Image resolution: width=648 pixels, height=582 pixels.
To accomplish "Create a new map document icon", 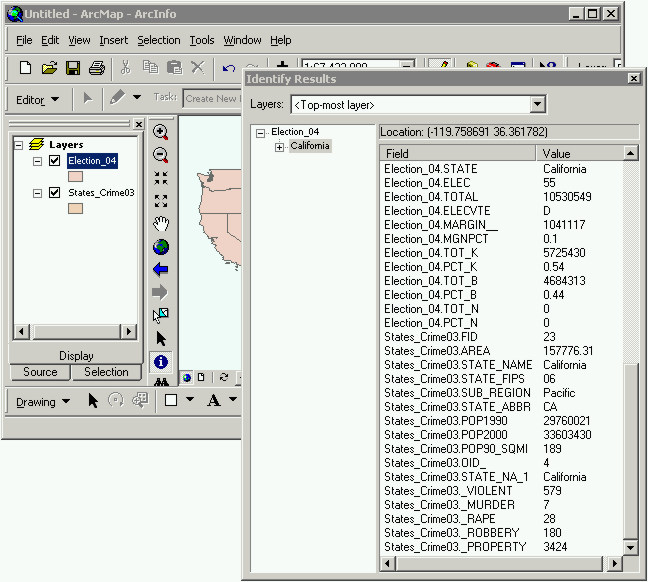I will click(x=25, y=67).
